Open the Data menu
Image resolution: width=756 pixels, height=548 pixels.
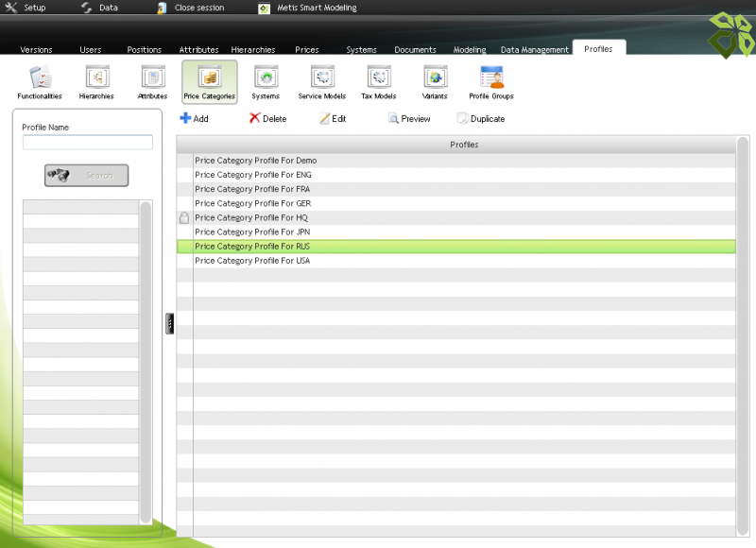(x=99, y=8)
